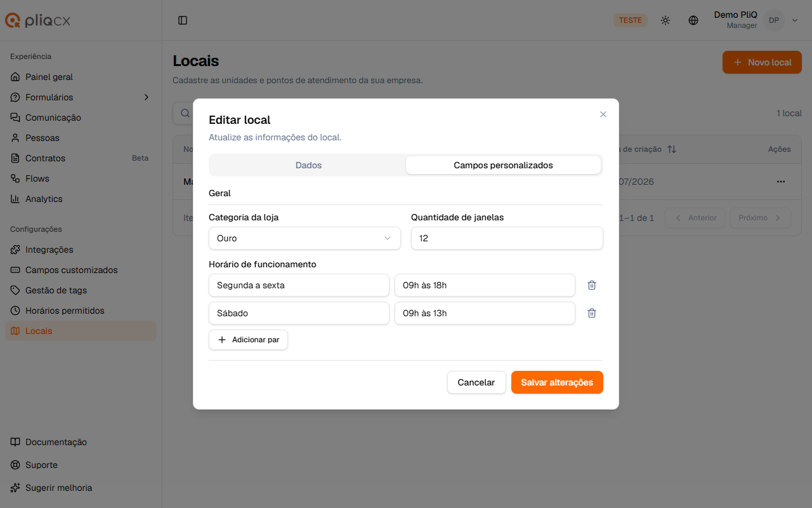Open the Categoria da loja dropdown
812x508 pixels.
tap(304, 238)
